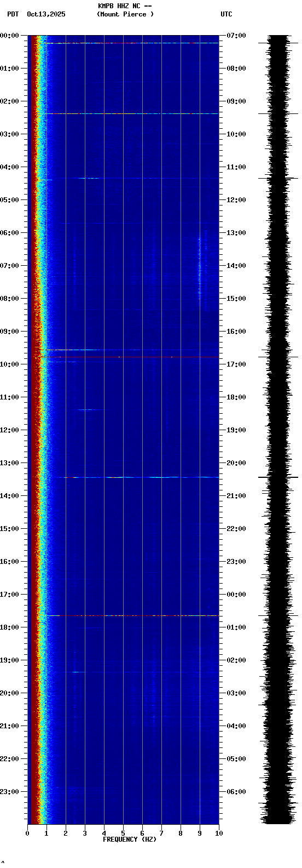Click the 17:00 UTC time label
The width and height of the screenshot is (302, 868).
(236, 364)
